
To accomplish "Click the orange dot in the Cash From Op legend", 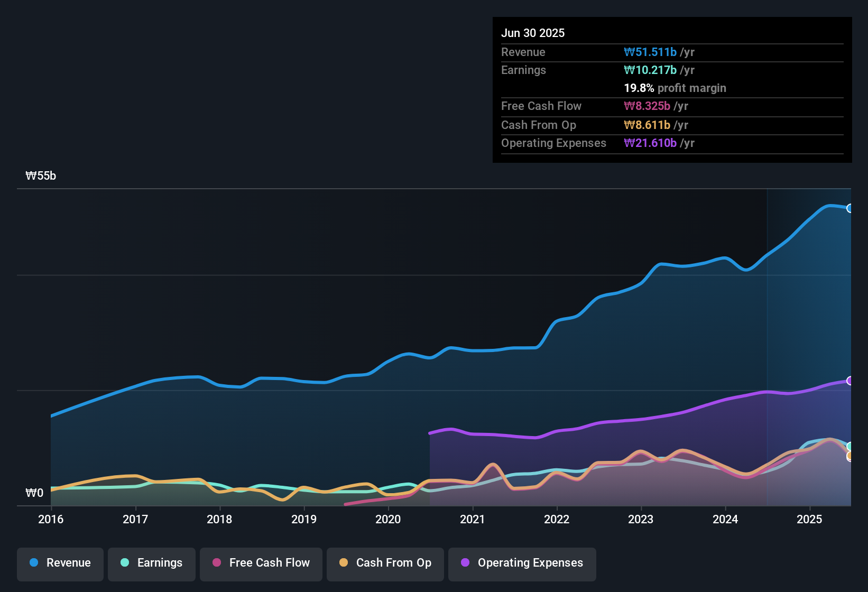I will tap(344, 563).
